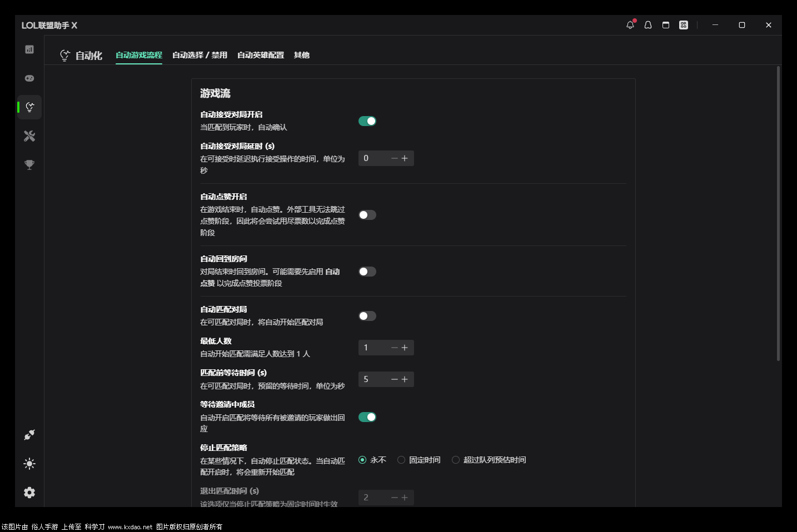The width and height of the screenshot is (797, 532).
Task: Select the automation lightbulb sidebar icon
Action: (29, 107)
